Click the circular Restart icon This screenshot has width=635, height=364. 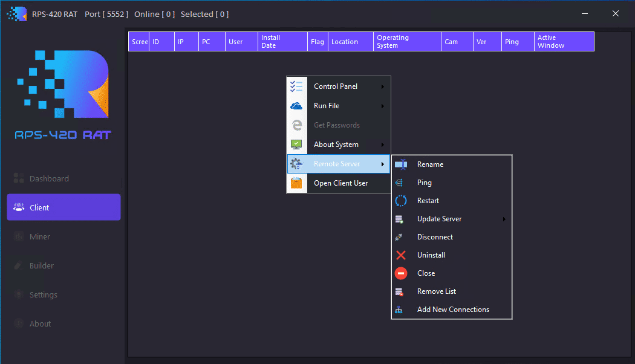pos(400,201)
